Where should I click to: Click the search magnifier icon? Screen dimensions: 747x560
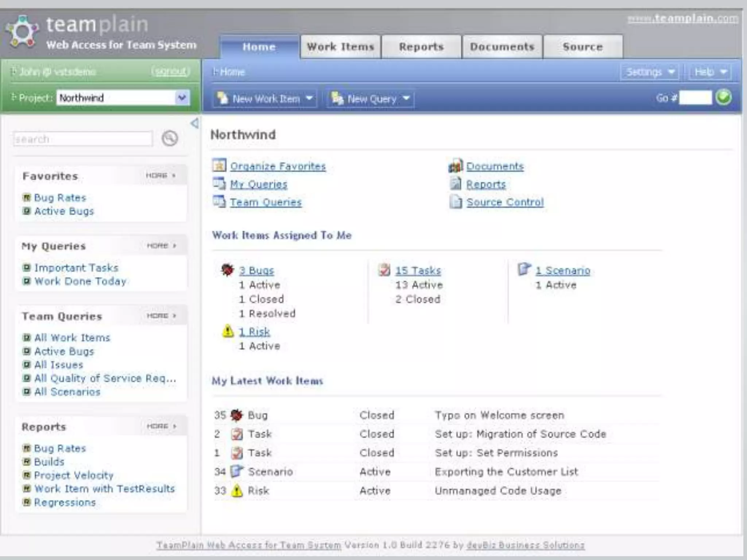coord(170,139)
